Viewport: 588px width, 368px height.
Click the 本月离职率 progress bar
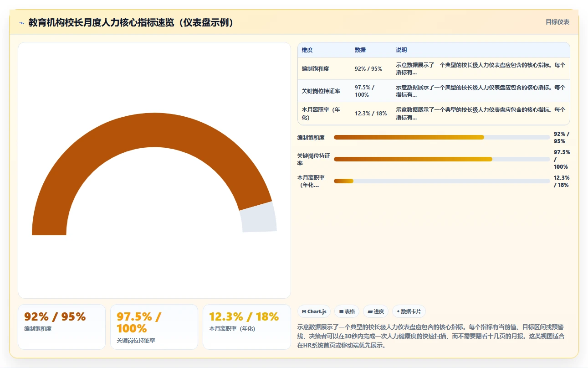pos(442,181)
